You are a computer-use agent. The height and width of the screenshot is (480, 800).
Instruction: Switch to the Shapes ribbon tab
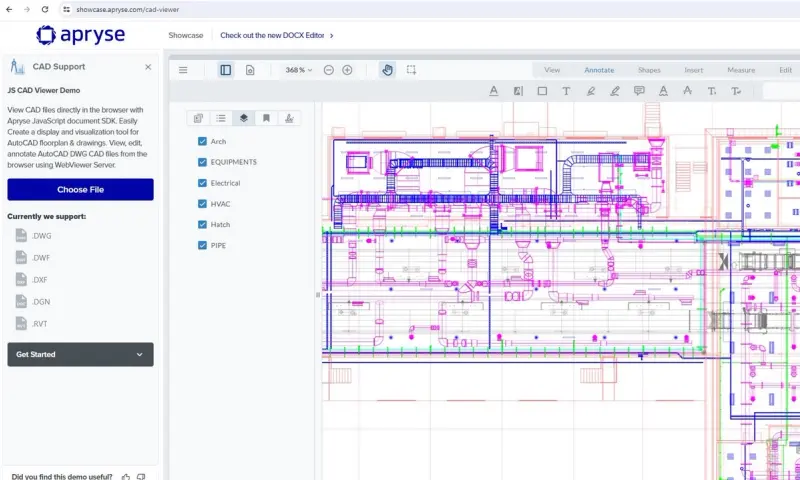point(649,70)
